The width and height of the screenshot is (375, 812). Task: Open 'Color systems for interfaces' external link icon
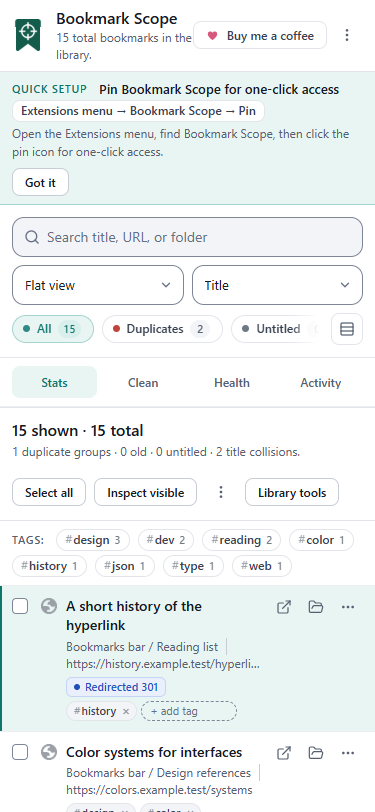(284, 752)
